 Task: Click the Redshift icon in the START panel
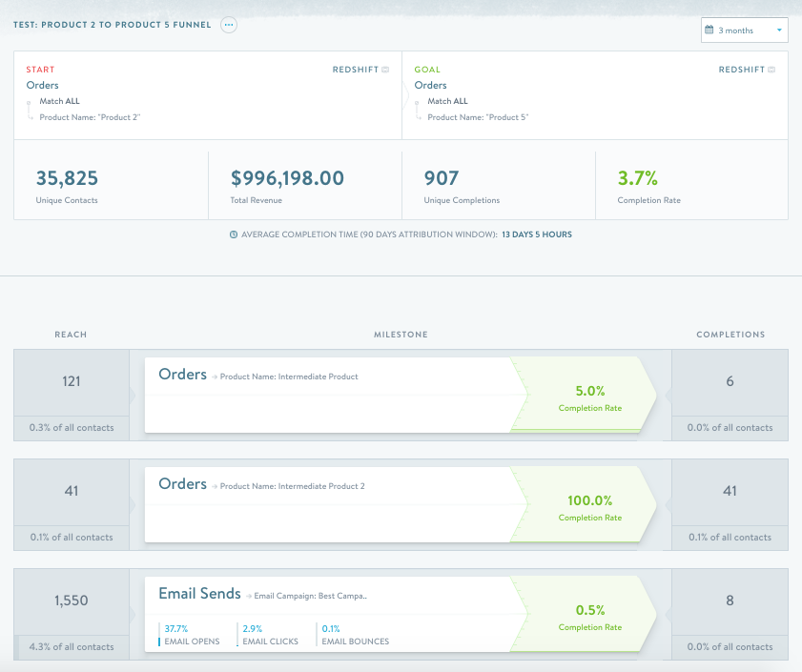(385, 70)
